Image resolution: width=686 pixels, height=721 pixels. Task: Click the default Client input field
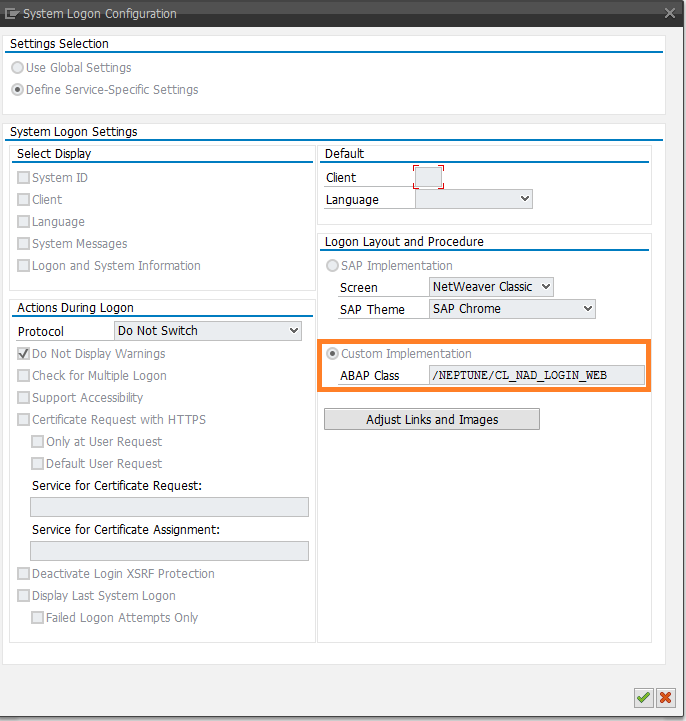(x=428, y=178)
